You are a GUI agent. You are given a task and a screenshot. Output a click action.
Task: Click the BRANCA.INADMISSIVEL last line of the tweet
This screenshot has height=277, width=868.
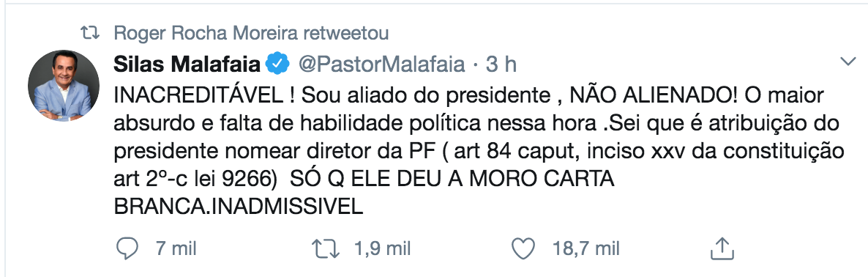coord(238,206)
